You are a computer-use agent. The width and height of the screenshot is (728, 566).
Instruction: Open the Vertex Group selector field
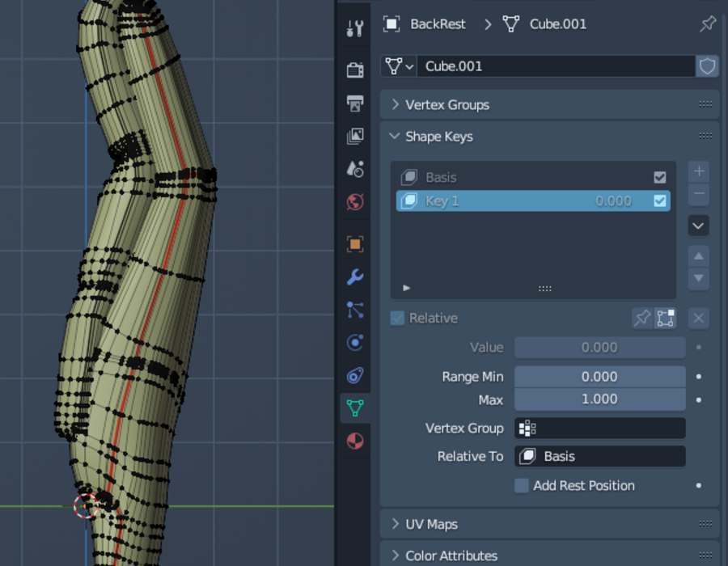600,429
